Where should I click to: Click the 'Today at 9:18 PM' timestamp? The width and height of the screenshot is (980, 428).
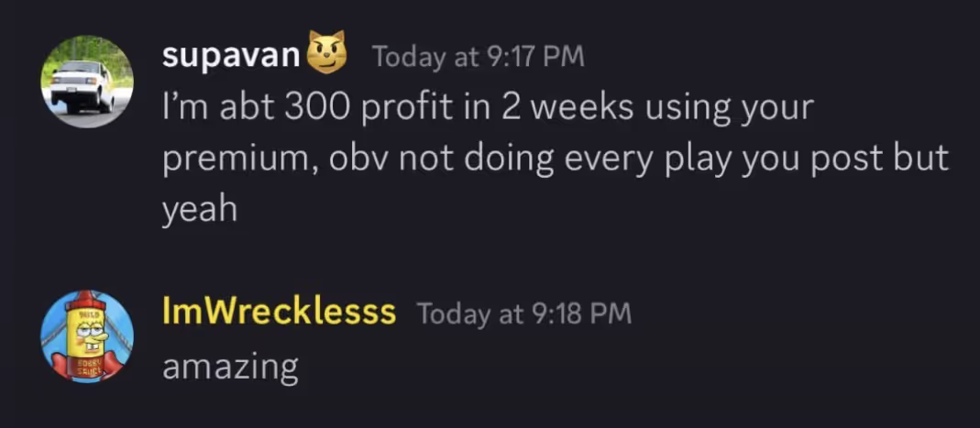[523, 313]
